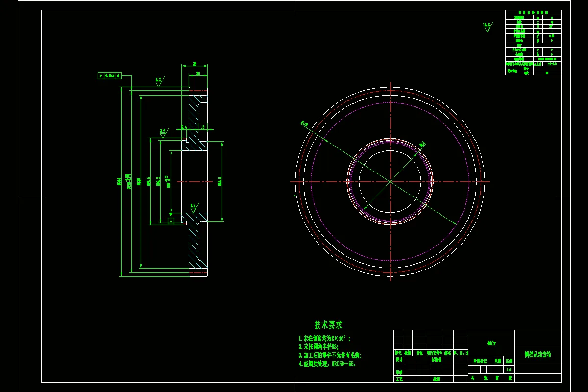The width and height of the screenshot is (588, 392).
Task: Click technical note 4 mentioning HRC50~55
Action: (327, 364)
